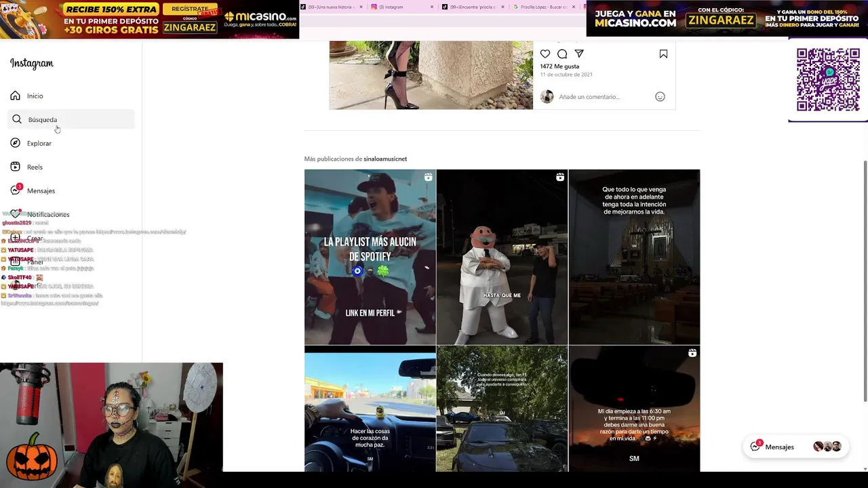Like the post with the heart icon
This screenshot has height=488, width=868.
545,54
